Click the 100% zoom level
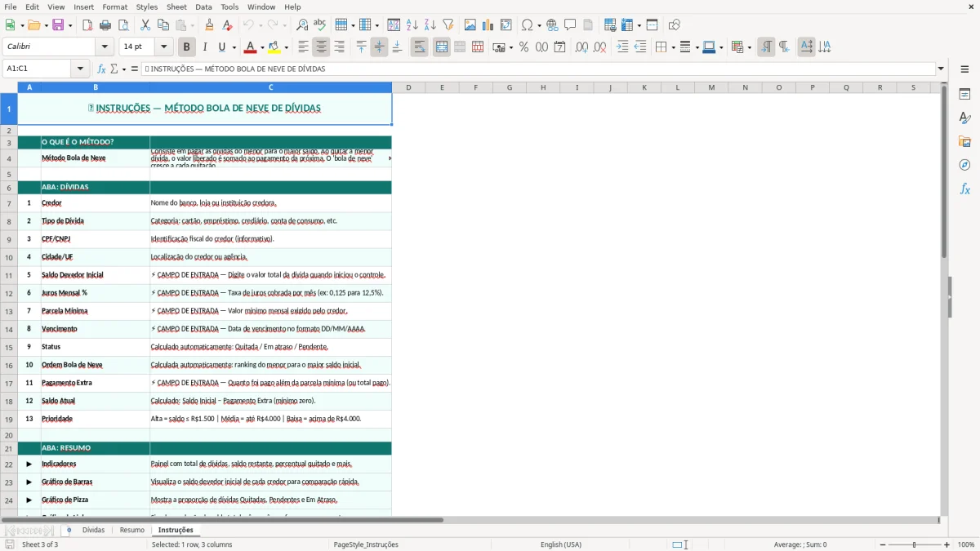 (966, 544)
